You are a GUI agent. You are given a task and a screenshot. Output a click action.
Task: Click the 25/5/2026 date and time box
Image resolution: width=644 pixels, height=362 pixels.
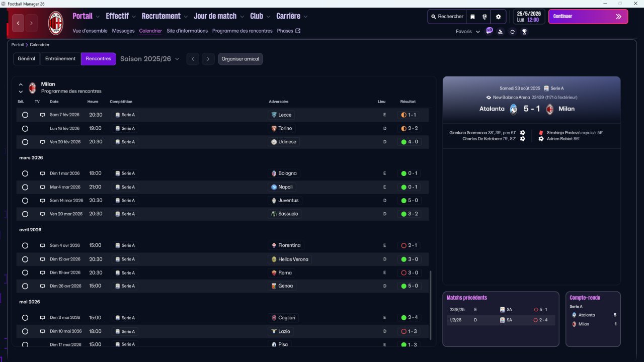point(529,17)
